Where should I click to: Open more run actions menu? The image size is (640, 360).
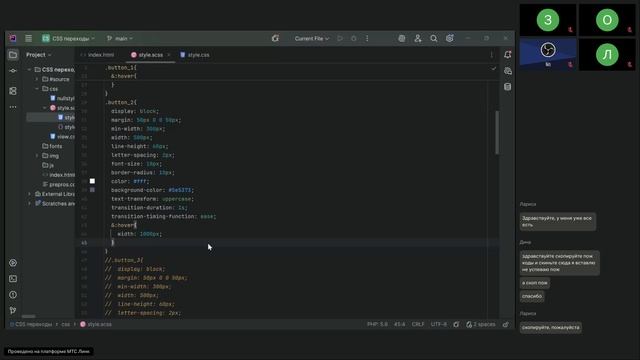(367, 38)
